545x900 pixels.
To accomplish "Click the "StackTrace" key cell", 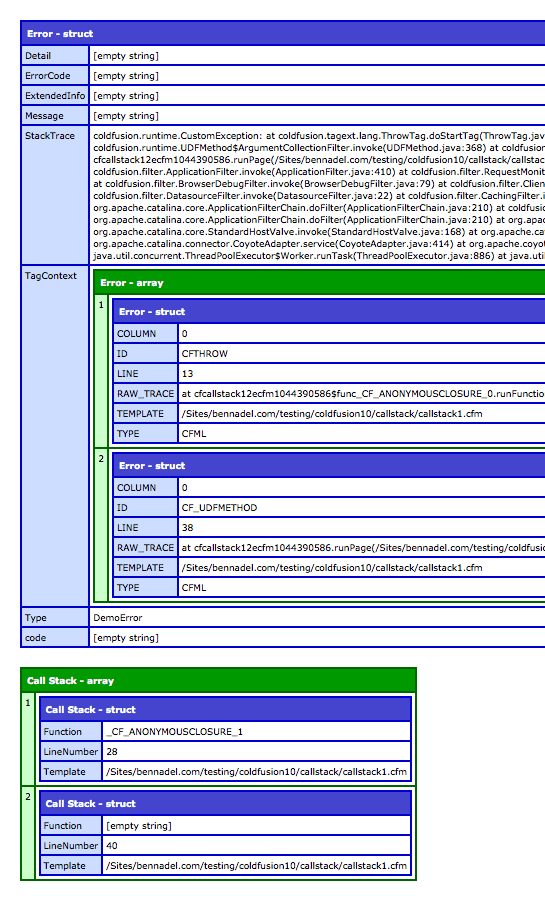I will point(55,195).
